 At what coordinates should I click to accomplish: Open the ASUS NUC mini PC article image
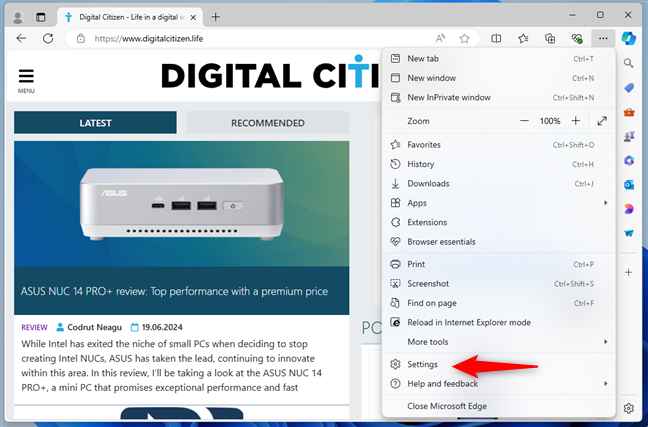(181, 204)
